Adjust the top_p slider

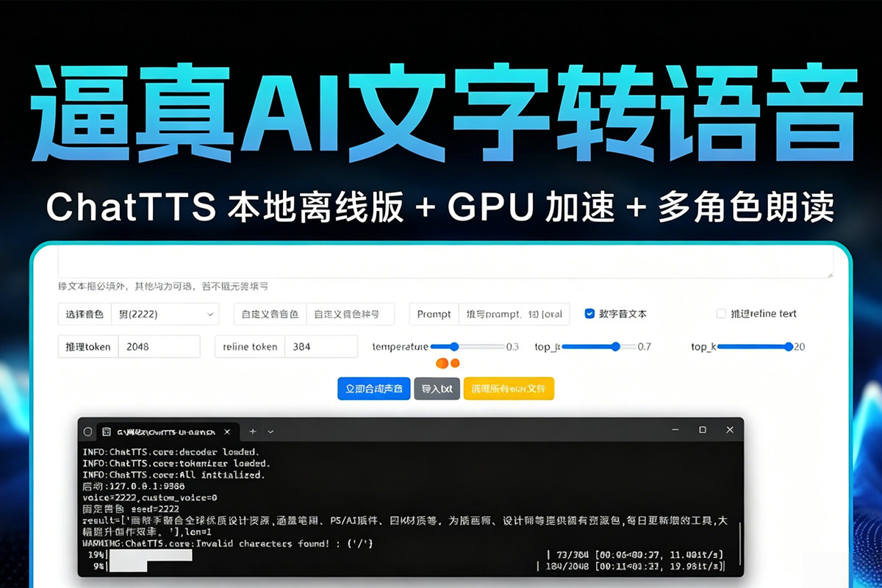(598, 346)
